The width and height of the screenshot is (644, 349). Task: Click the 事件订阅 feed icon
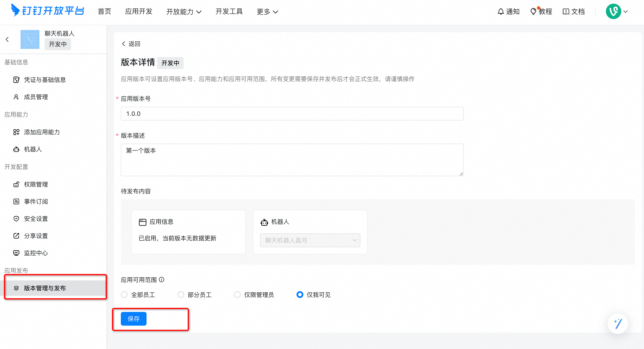coord(16,202)
